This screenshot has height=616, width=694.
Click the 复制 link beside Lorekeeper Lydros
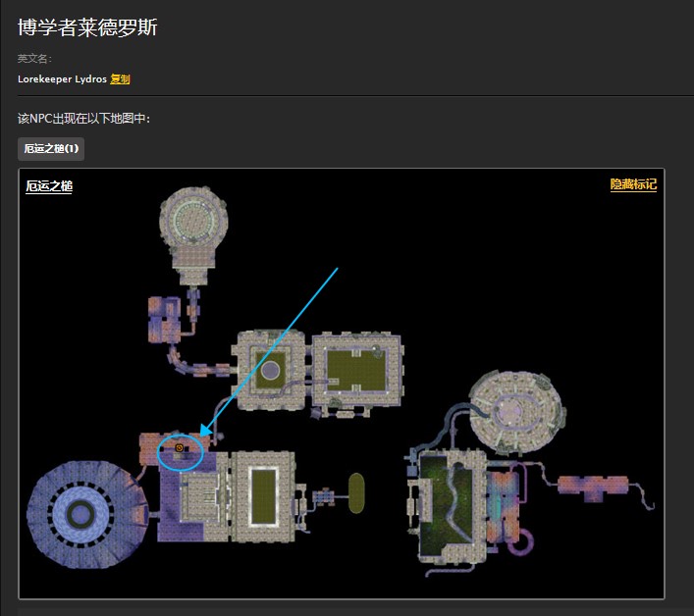(x=120, y=79)
